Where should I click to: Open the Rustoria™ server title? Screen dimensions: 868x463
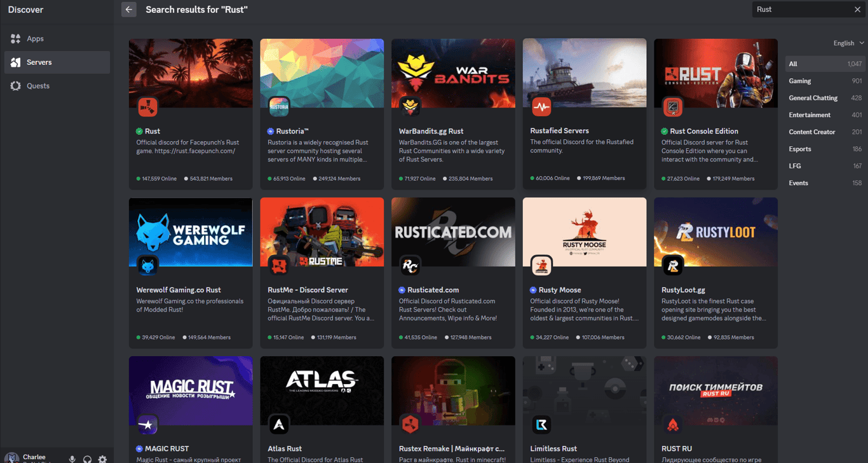pyautogui.click(x=292, y=131)
